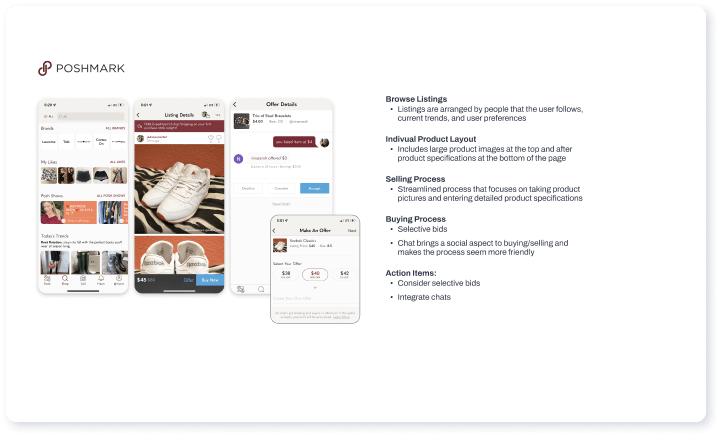Select the $40 offer option
Viewport: 720px width, 436px height.
(315, 274)
